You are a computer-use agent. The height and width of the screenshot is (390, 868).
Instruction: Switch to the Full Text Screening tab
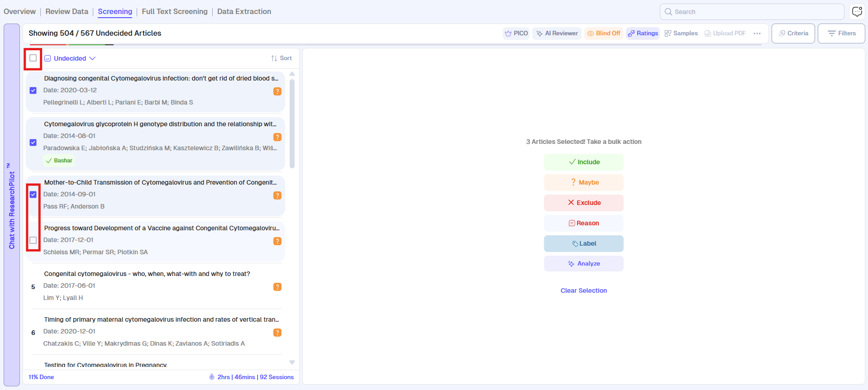[174, 12]
